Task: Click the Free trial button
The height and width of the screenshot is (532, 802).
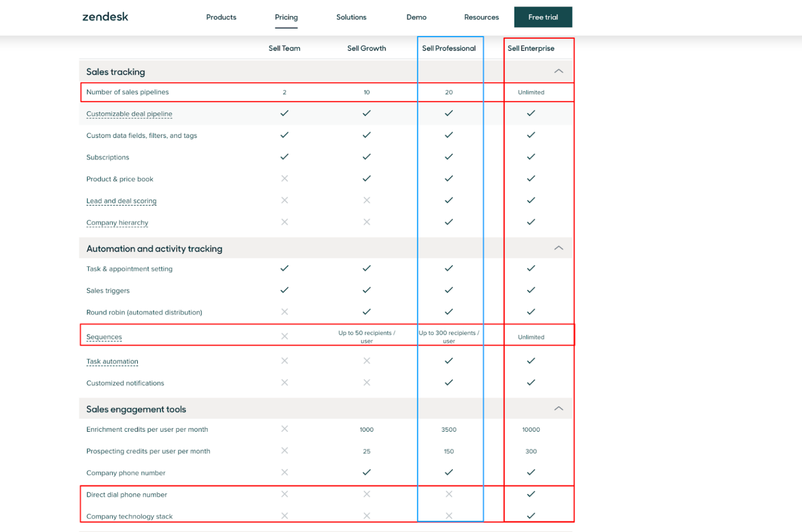Action: (543, 17)
